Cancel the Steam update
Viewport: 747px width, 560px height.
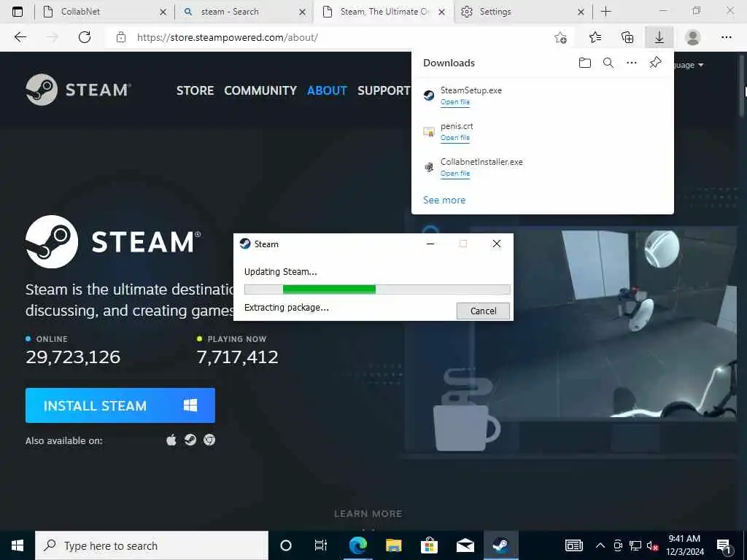[x=483, y=311]
